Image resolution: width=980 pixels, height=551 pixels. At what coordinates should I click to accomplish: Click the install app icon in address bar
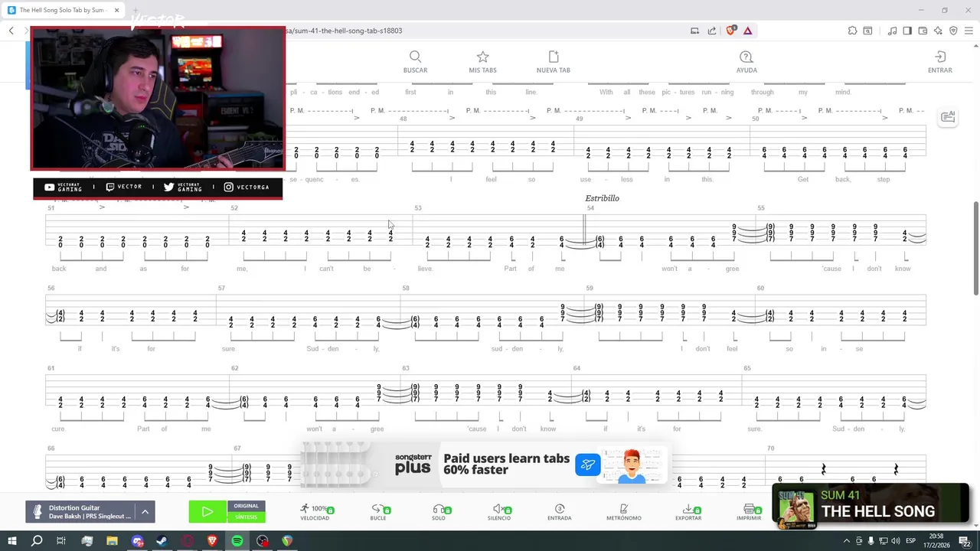[x=694, y=31]
